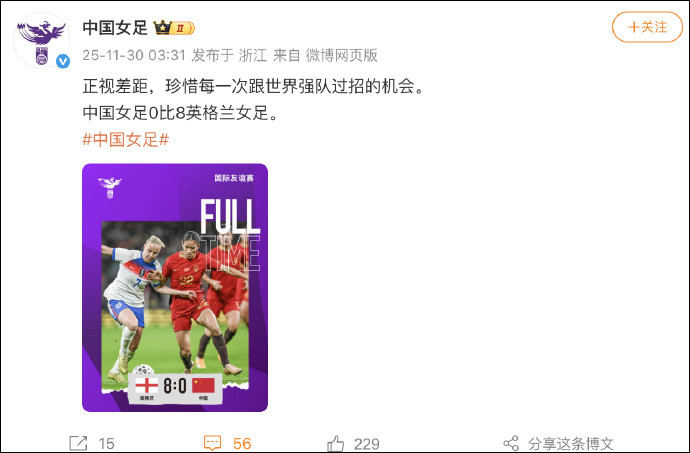
Task: Click the 分享这条博文 share text
Action: (x=571, y=444)
